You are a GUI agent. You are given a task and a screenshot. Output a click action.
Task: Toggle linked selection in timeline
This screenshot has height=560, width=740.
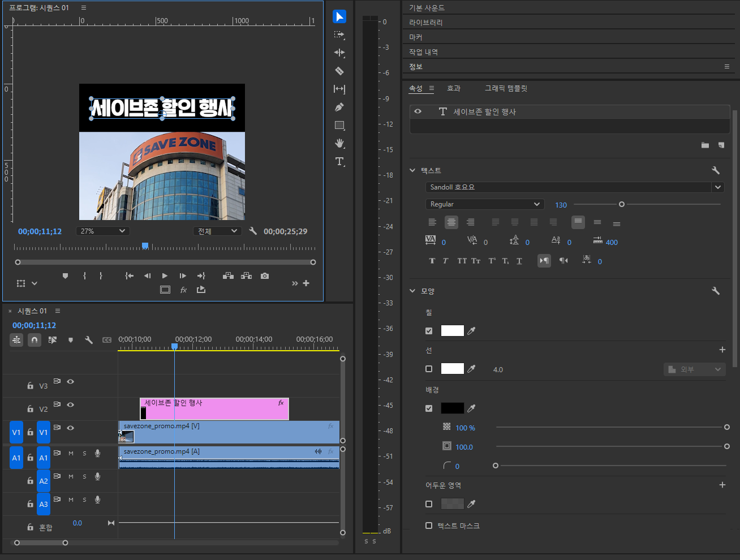pos(53,340)
